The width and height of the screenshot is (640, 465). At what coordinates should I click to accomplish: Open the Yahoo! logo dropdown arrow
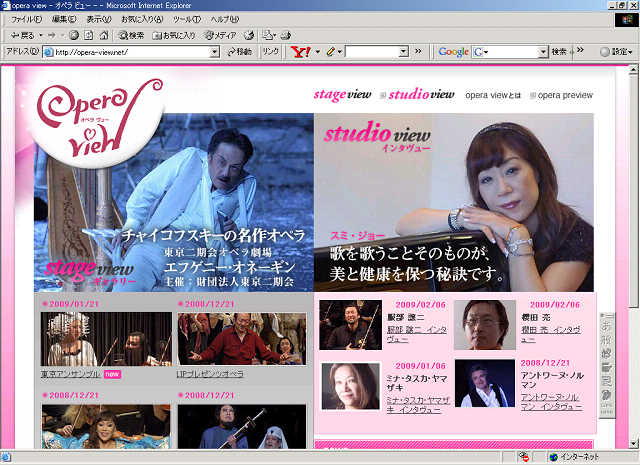pyautogui.click(x=318, y=52)
